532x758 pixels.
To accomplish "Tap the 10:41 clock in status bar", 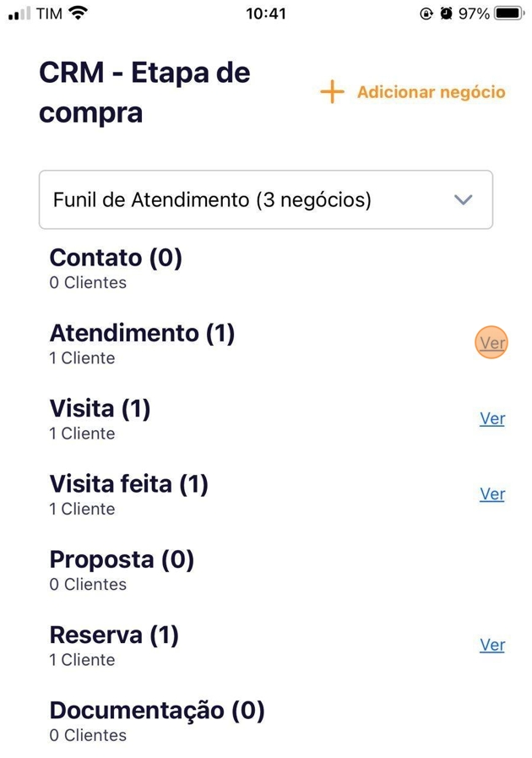I will (x=266, y=14).
